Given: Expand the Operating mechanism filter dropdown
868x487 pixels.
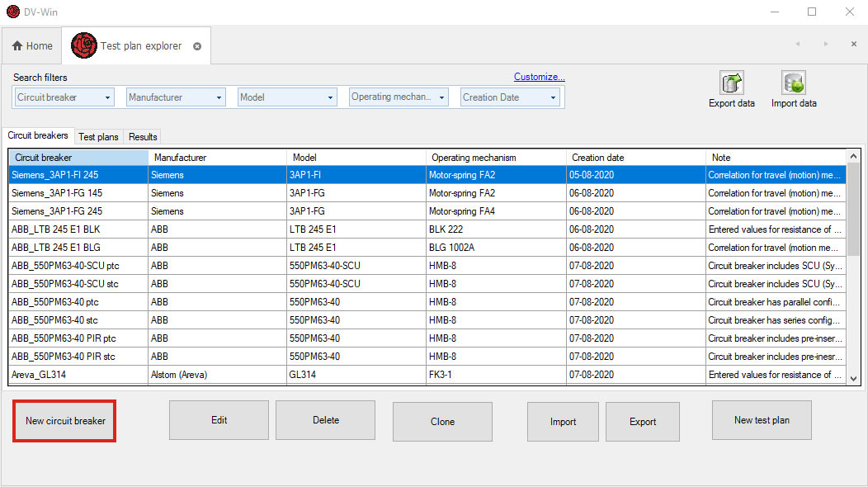Looking at the screenshot, I should [x=441, y=97].
